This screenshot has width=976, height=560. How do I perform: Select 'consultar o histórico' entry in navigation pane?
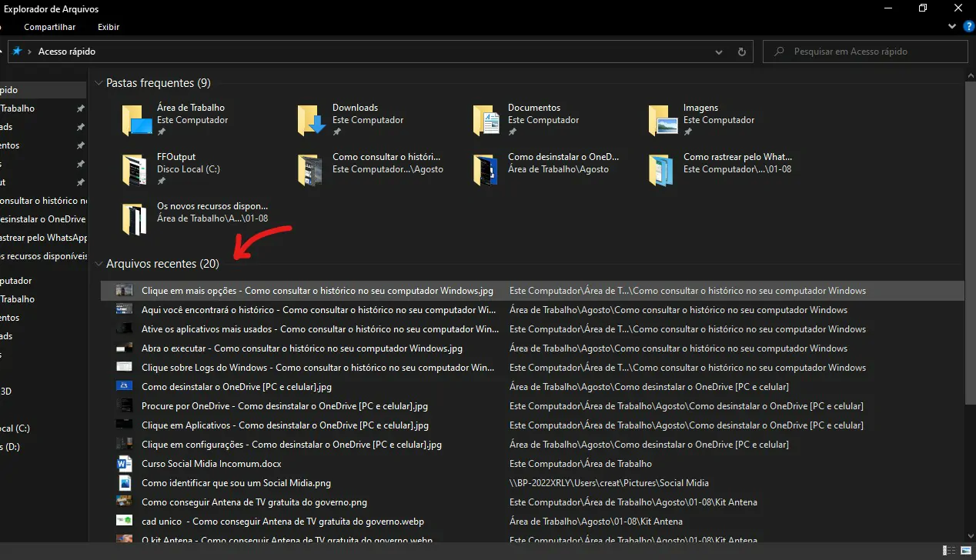click(44, 201)
